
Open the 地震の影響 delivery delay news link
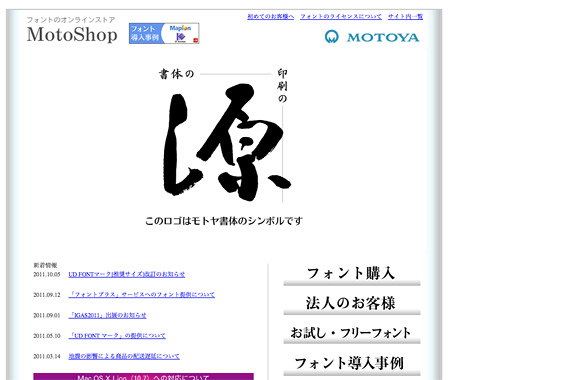(124, 356)
